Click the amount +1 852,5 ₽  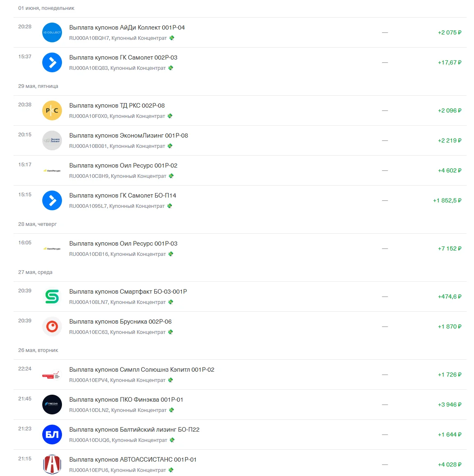[x=447, y=201]
